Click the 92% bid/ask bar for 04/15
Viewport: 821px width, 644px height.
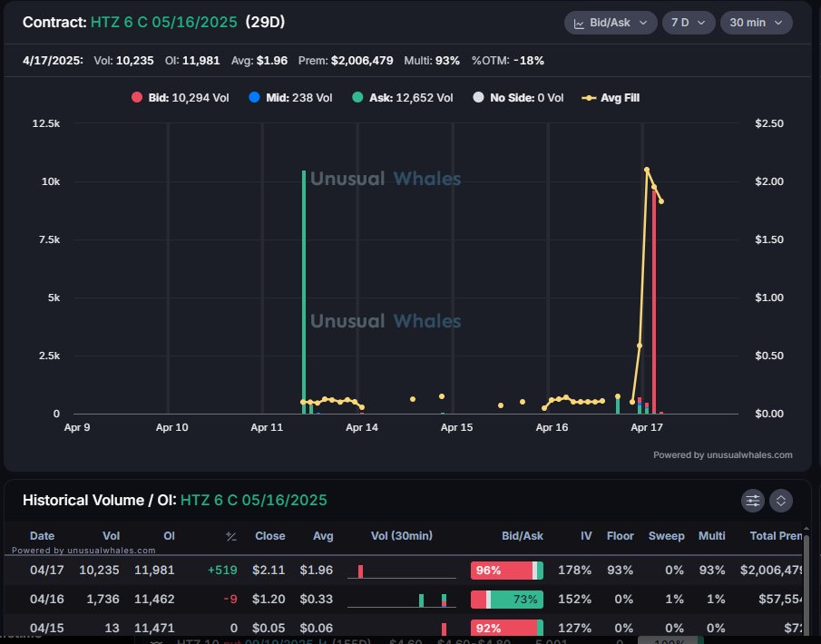point(507,628)
